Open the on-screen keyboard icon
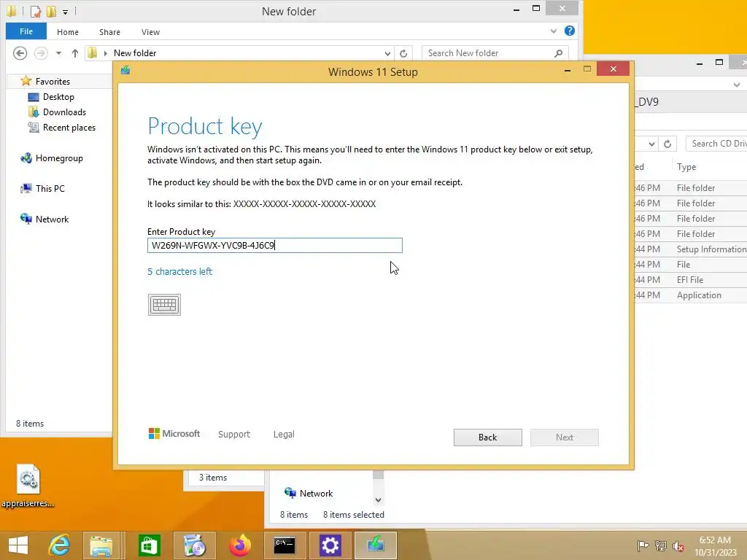 [164, 305]
